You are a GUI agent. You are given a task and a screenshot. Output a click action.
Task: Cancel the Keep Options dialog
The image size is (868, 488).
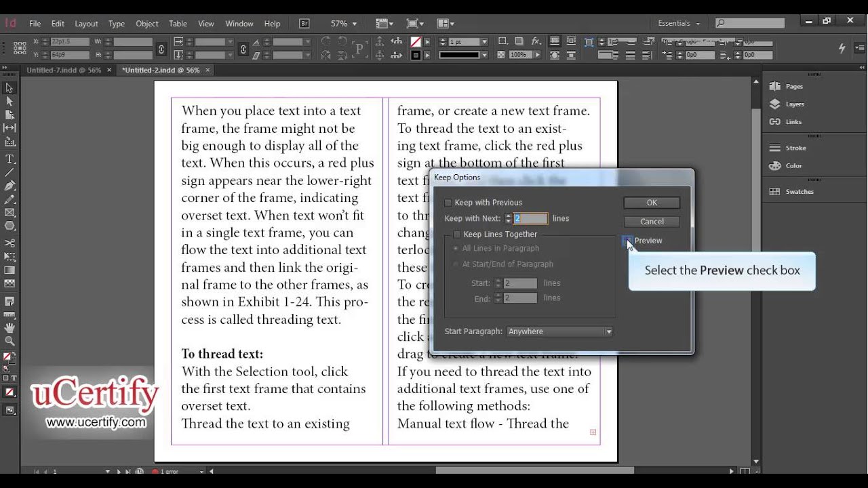coord(652,222)
